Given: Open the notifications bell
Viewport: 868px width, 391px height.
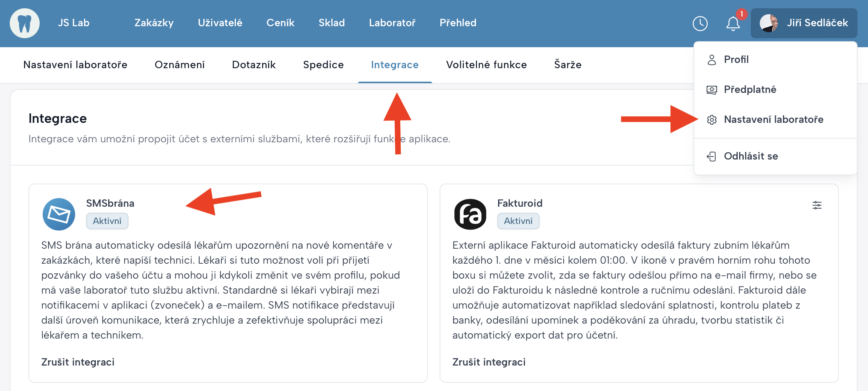Looking at the screenshot, I should tap(733, 24).
